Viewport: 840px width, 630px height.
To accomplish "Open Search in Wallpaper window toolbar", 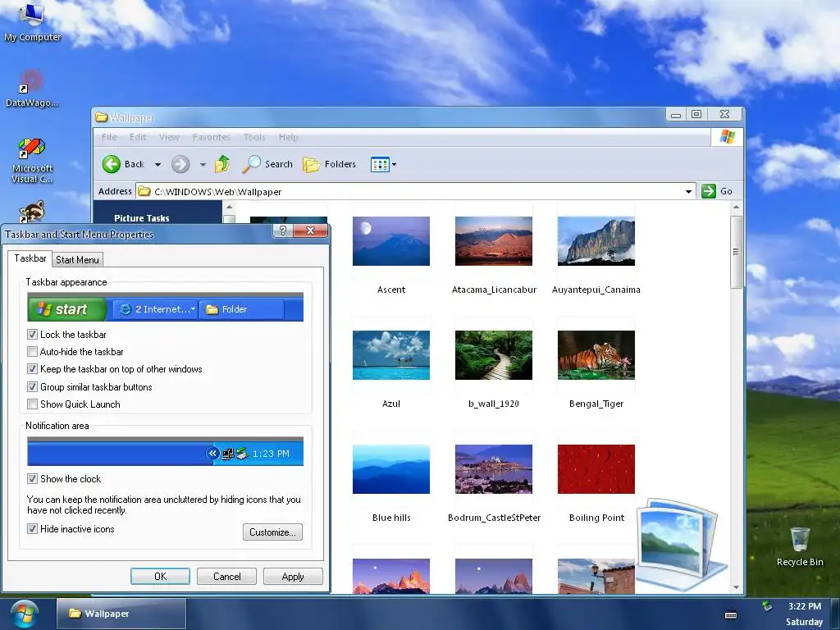I will point(267,164).
